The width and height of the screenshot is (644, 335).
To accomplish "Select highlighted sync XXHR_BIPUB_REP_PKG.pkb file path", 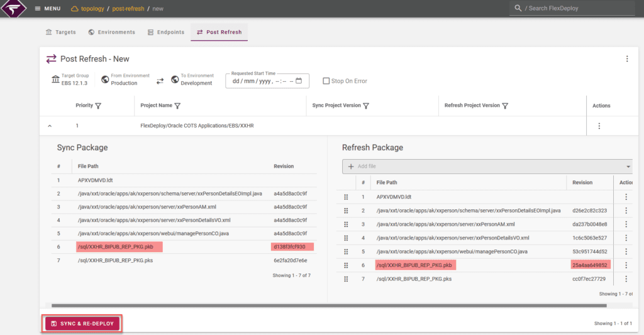I will click(x=116, y=247).
